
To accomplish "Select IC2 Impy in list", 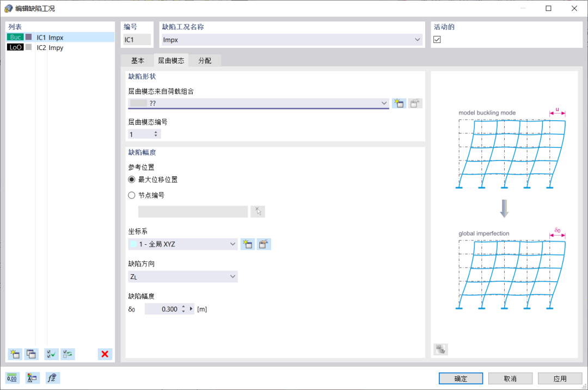I will 60,47.
